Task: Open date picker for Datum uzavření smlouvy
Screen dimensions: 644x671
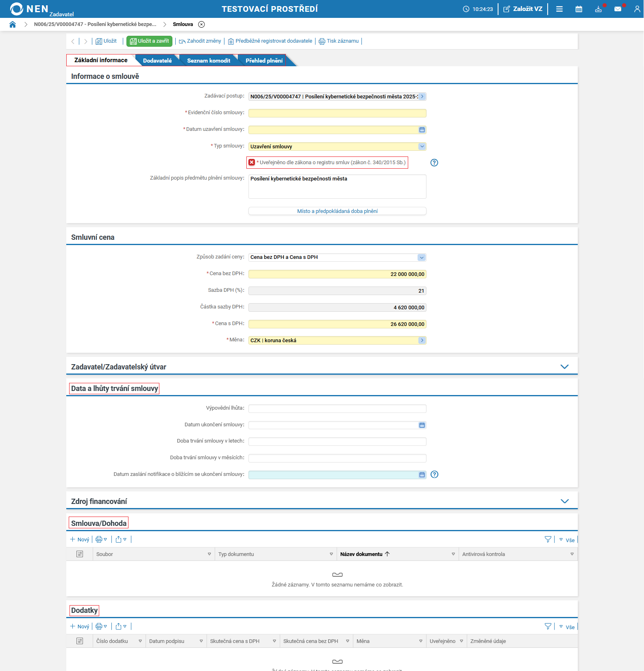Action: 422,130
